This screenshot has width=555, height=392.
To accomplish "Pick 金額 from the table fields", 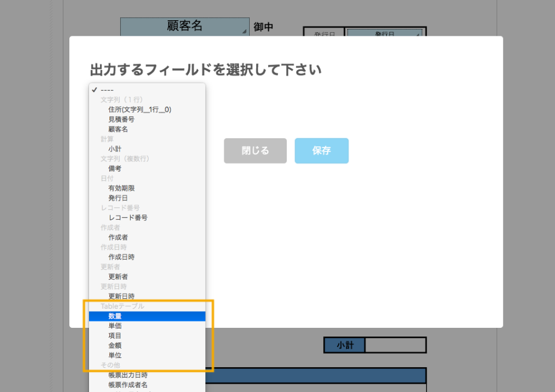I will point(114,345).
